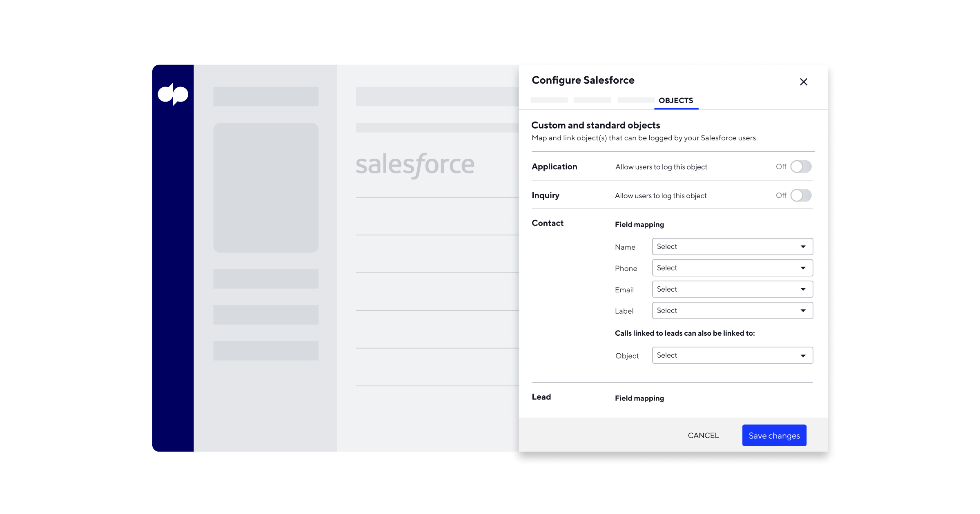Screen dimensions: 980x514
Task: Click the Lead section label
Action: [x=541, y=397]
